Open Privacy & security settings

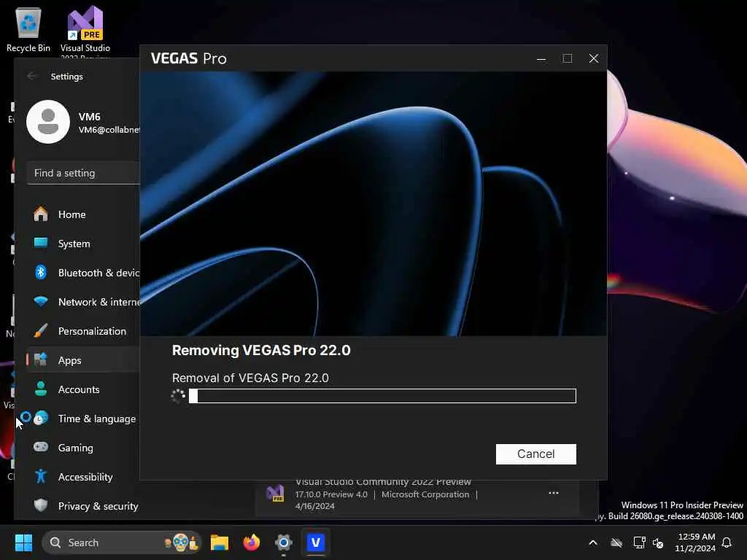pyautogui.click(x=83, y=506)
